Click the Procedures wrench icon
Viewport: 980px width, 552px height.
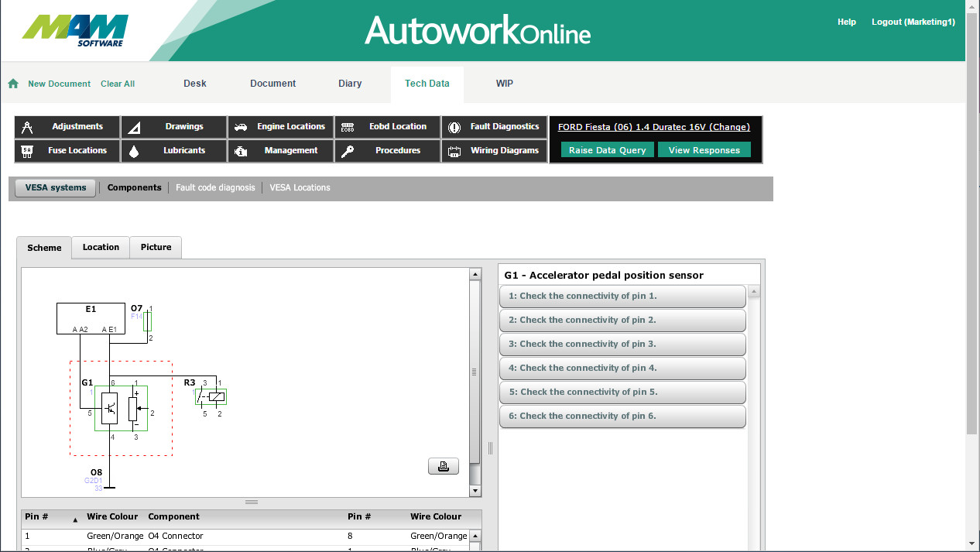click(x=348, y=151)
